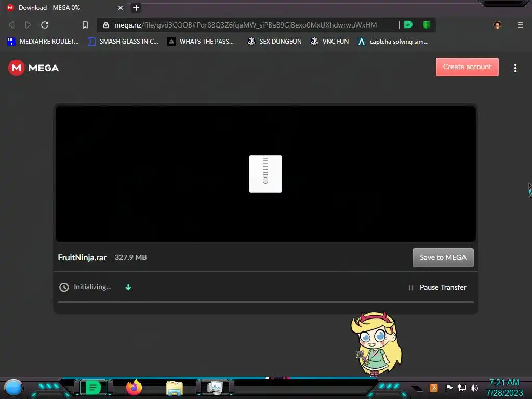Viewport: 532px width, 399px height.
Task: Open the browser hamburger menu
Action: tap(520, 25)
